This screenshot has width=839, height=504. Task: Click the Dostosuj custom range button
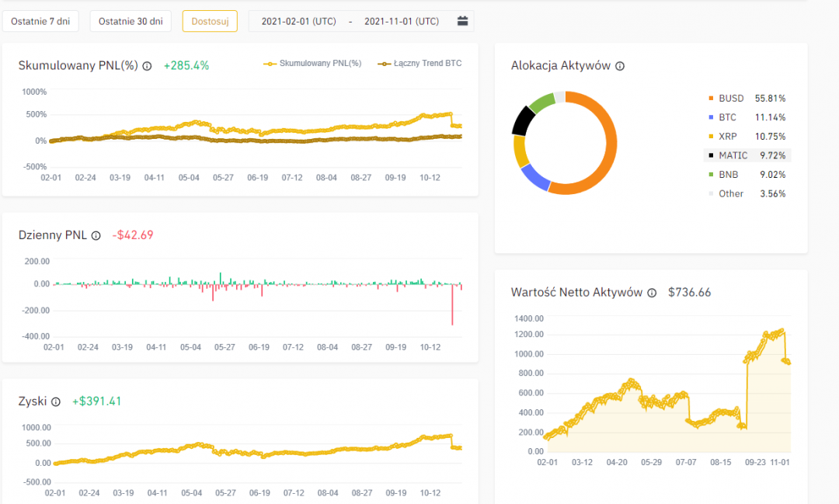click(x=210, y=21)
